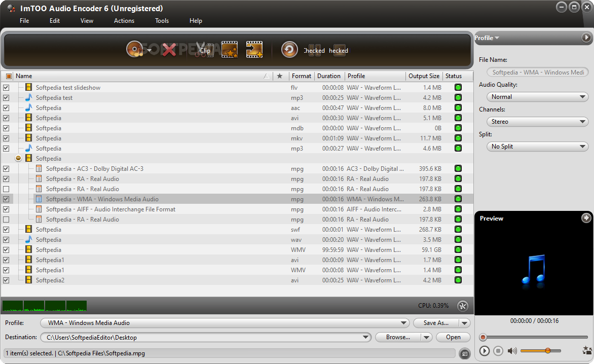Open the Effects filmstrip with stars
594x364 pixels.
229,50
